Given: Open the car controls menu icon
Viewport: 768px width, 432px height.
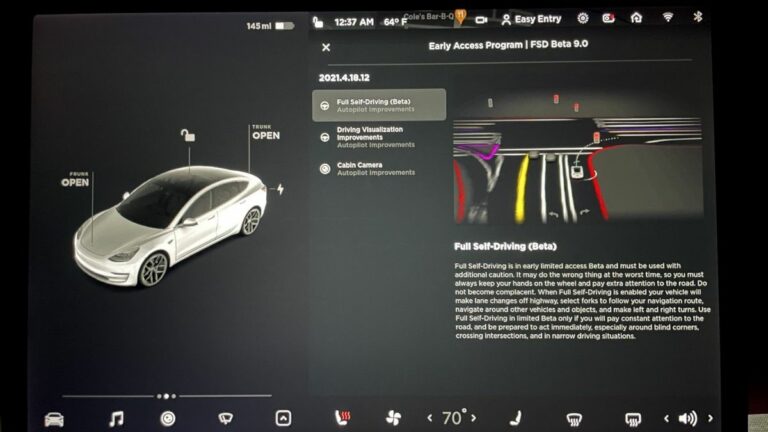Looking at the screenshot, I should point(54,420).
